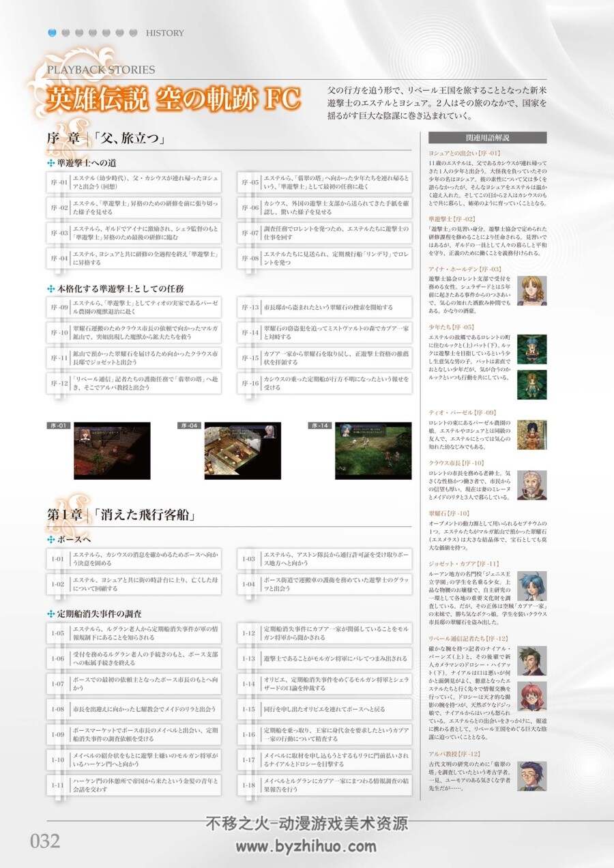Select story entry 1-04
This screenshot has width=614, height=868.
click(325, 583)
